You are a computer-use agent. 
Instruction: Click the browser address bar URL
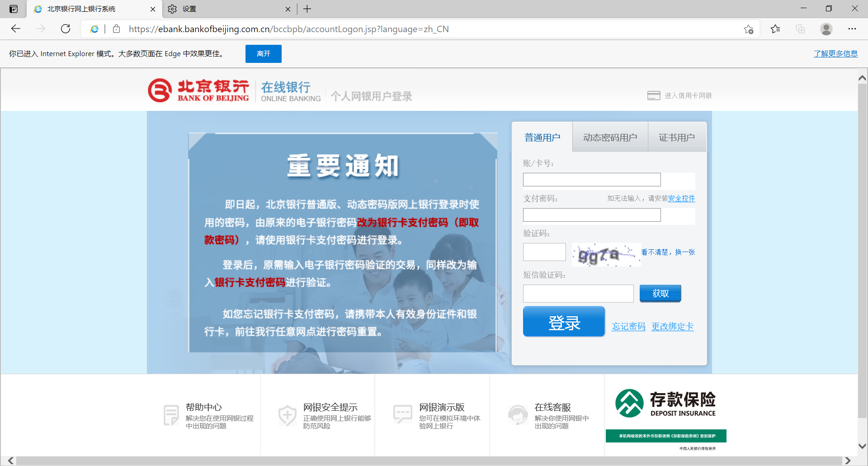pyautogui.click(x=289, y=29)
